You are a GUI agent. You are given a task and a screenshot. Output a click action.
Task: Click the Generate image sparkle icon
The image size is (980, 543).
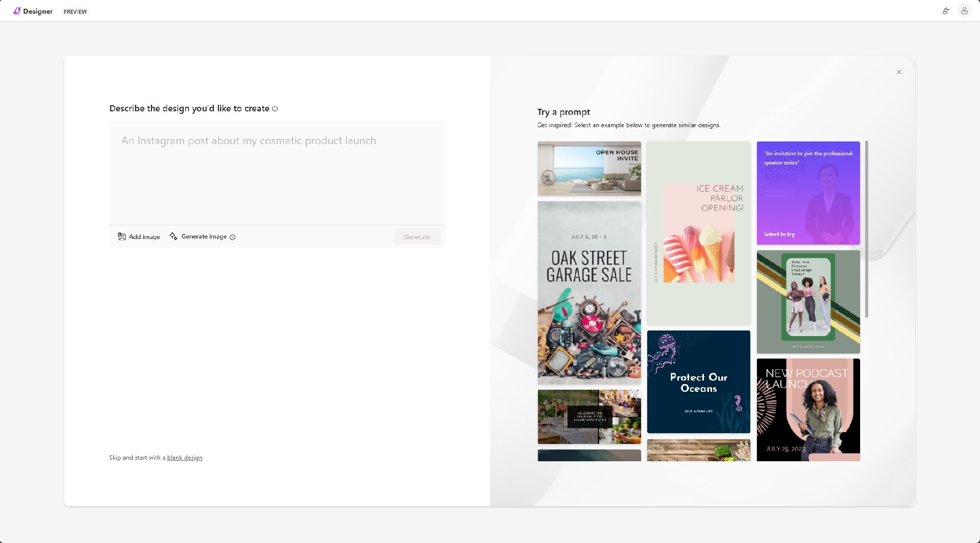coord(174,236)
